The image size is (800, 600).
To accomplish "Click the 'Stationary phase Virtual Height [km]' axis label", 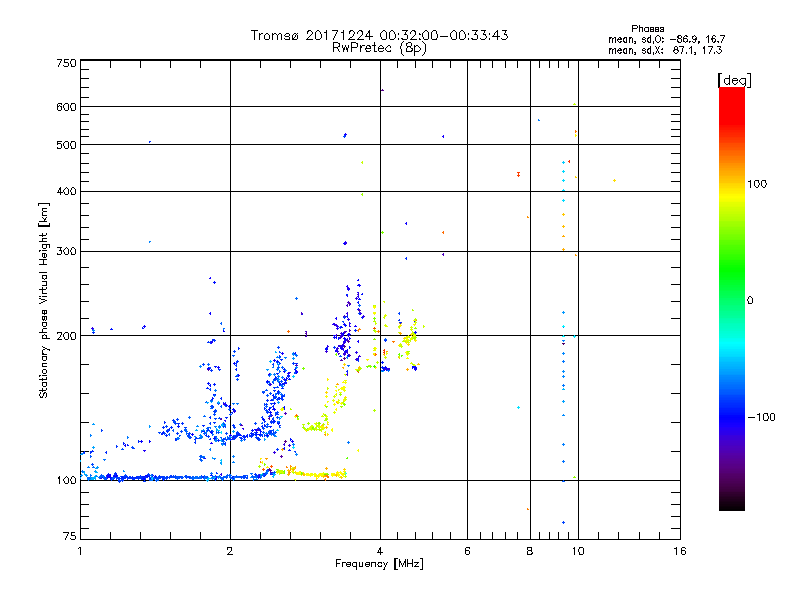I will (44, 300).
